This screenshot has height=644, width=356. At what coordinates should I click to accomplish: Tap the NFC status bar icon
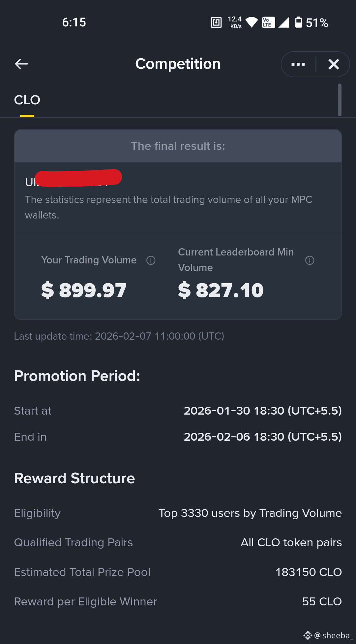pyautogui.click(x=216, y=22)
